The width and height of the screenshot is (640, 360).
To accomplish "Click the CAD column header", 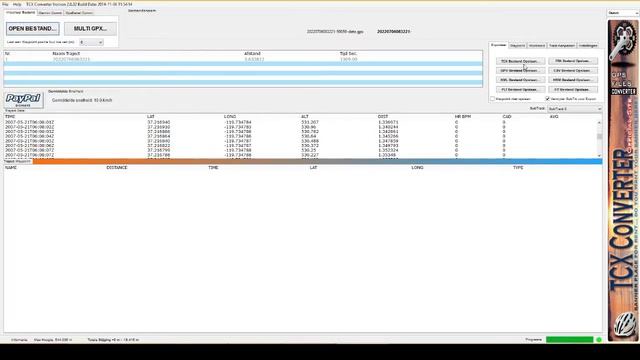I will pos(507,117).
